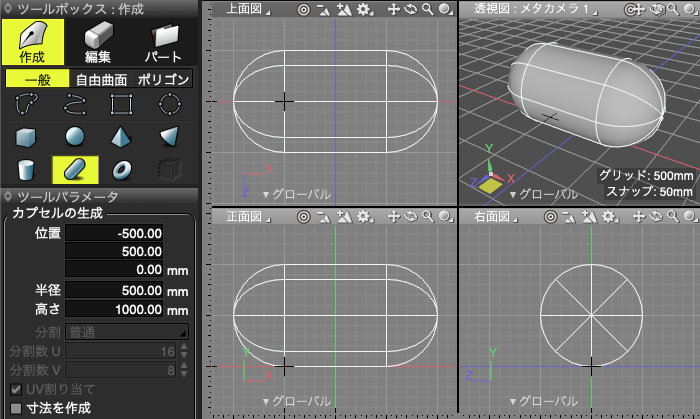Choose the circle shape tool
Screen dimensions: 700x419
[169, 103]
